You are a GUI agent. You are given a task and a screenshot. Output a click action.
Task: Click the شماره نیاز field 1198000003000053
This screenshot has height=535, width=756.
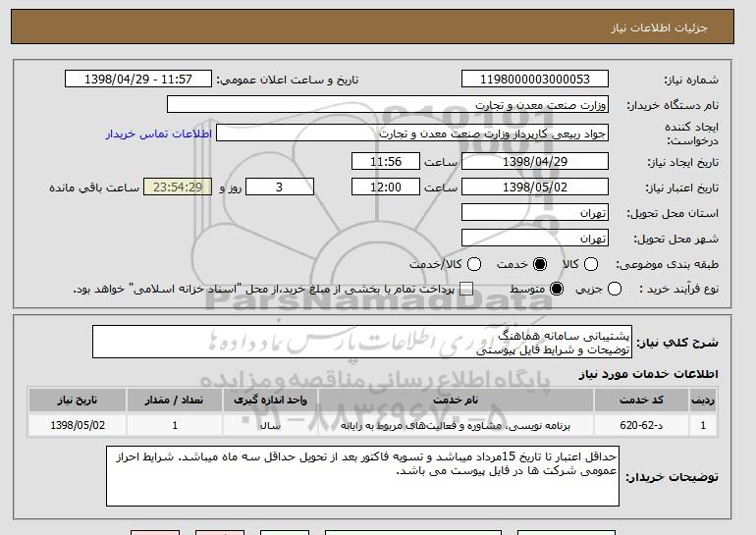coord(535,80)
